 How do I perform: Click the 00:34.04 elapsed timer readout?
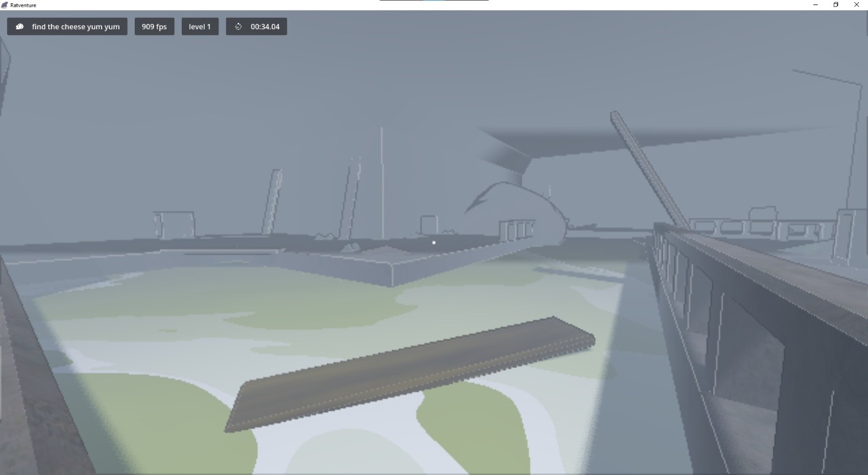pyautogui.click(x=265, y=27)
